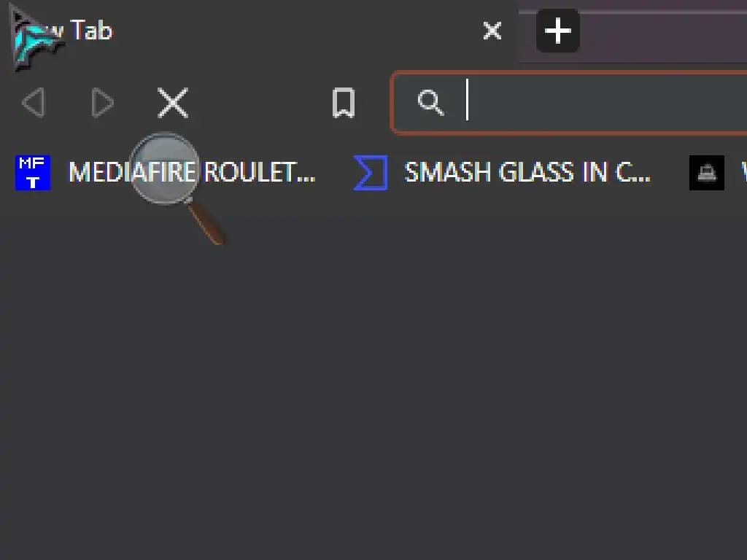747x560 pixels.
Task: Go back using the left arrow
Action: 34,102
